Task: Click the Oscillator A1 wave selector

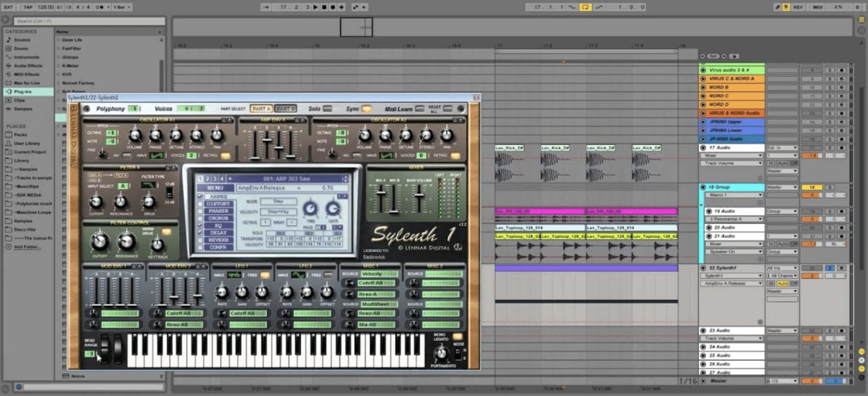Action: pos(156,156)
